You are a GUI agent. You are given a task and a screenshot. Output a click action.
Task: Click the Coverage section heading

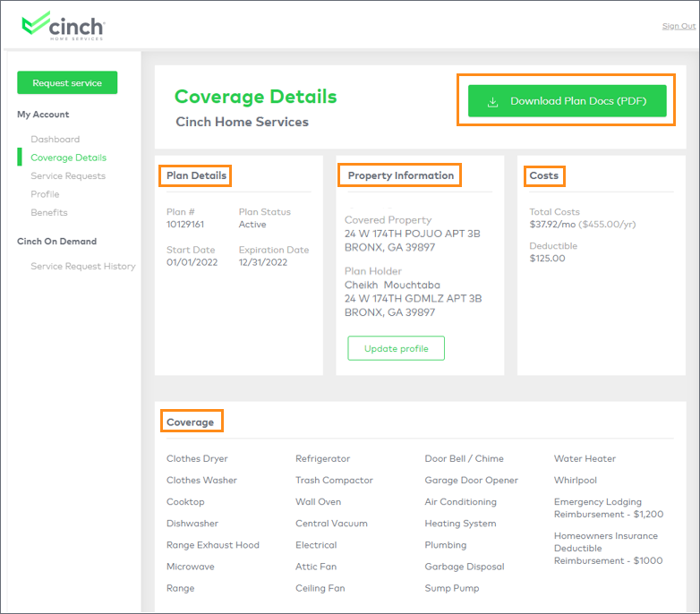[190, 422]
